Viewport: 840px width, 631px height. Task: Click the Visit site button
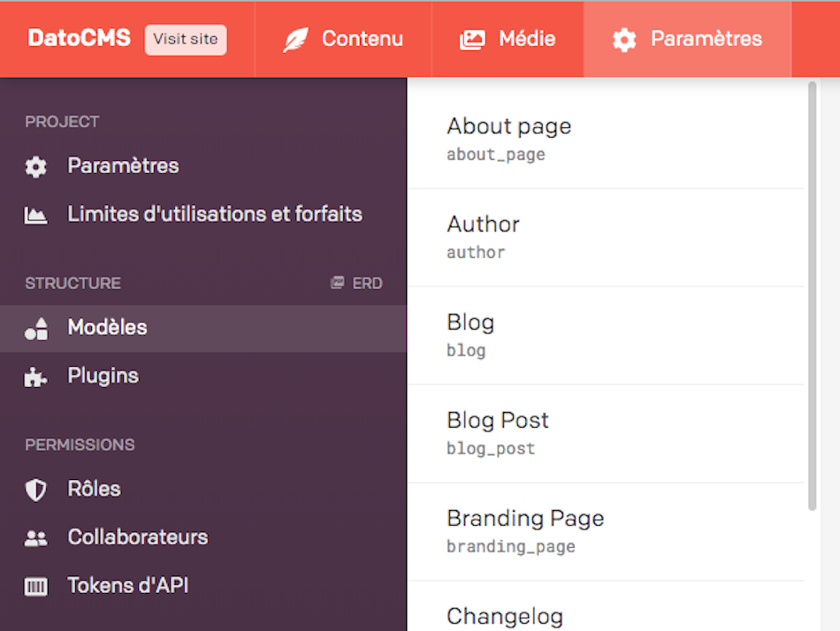tap(185, 39)
